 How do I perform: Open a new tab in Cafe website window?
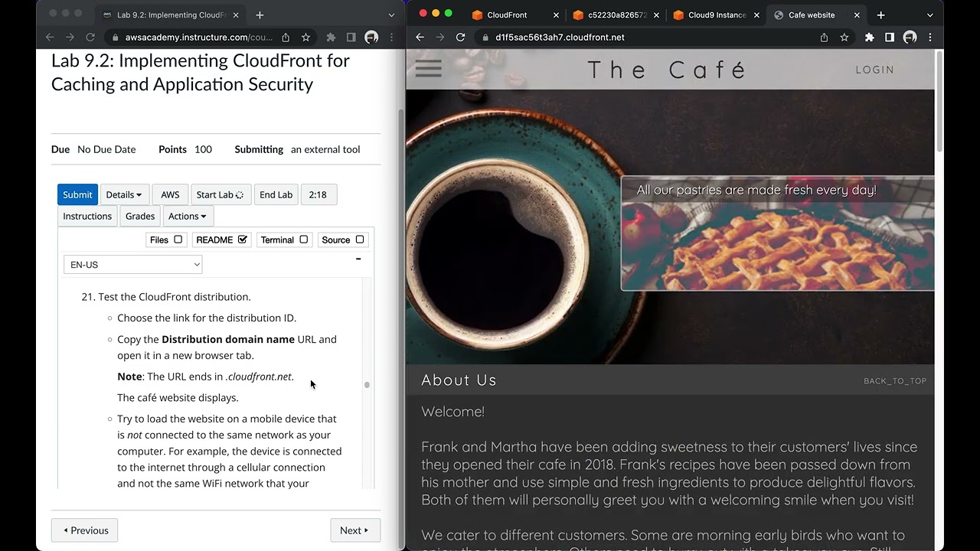click(x=880, y=15)
